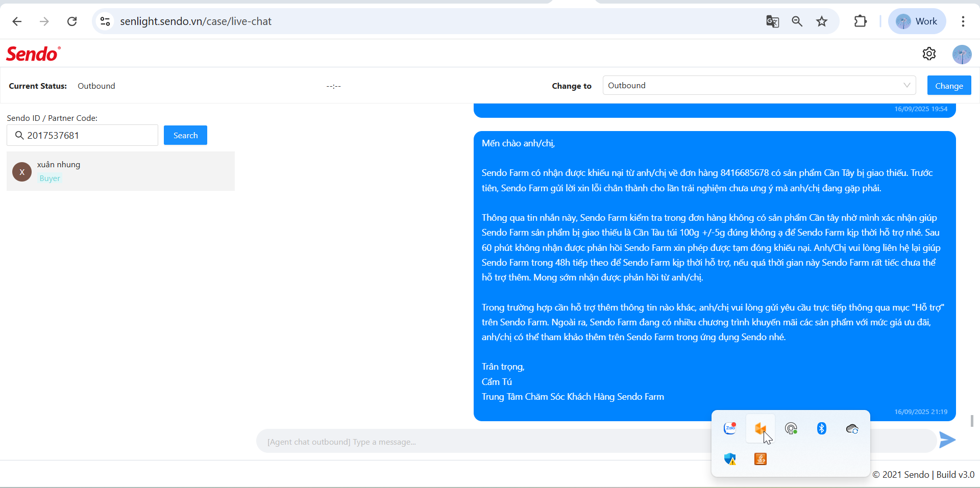Click the headset tray icon

791,429
